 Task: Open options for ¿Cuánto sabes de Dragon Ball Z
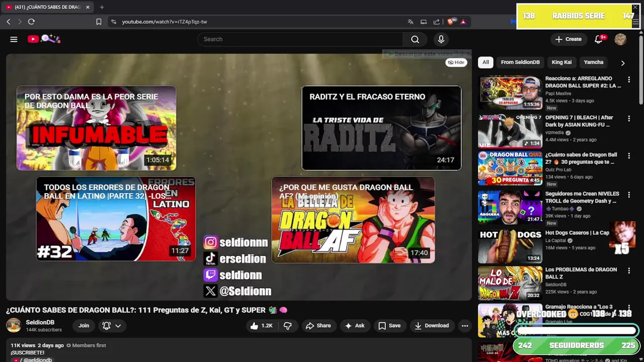tap(629, 156)
